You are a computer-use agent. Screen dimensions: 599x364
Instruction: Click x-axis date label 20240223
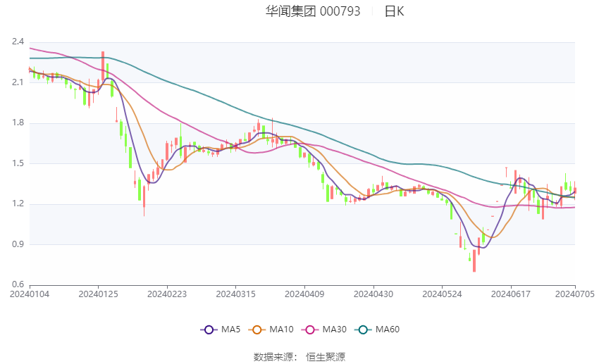[167, 294]
